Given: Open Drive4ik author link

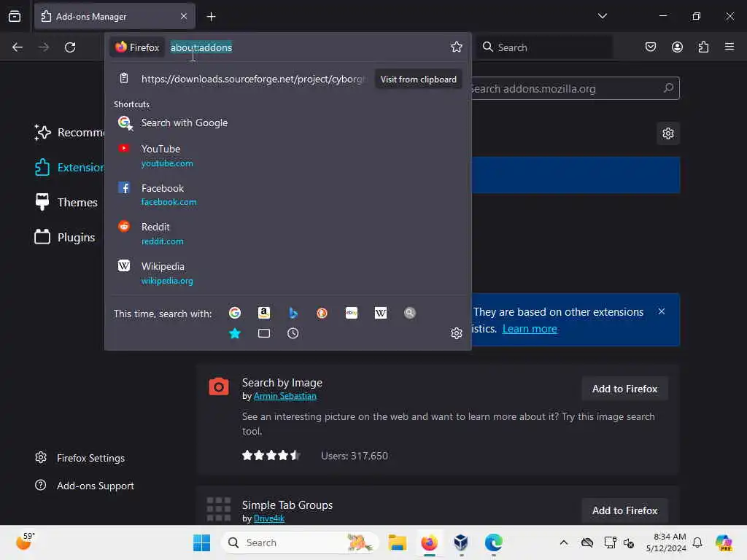Looking at the screenshot, I should pyautogui.click(x=269, y=518).
